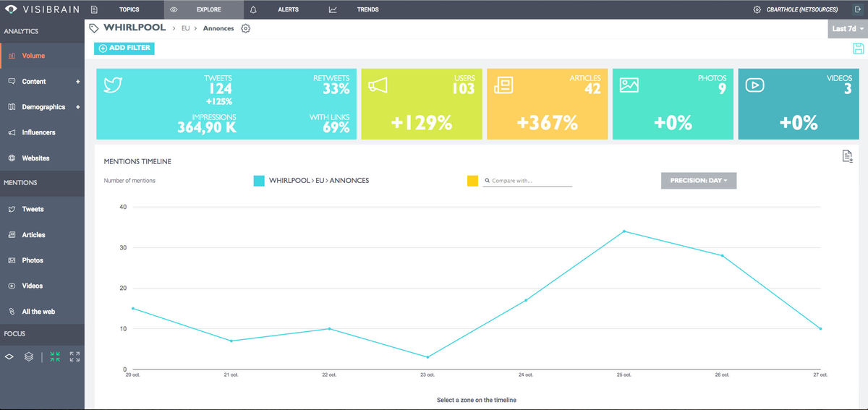This screenshot has width=868, height=410.
Task: Select the 25 oct. peak data point
Action: tap(624, 231)
